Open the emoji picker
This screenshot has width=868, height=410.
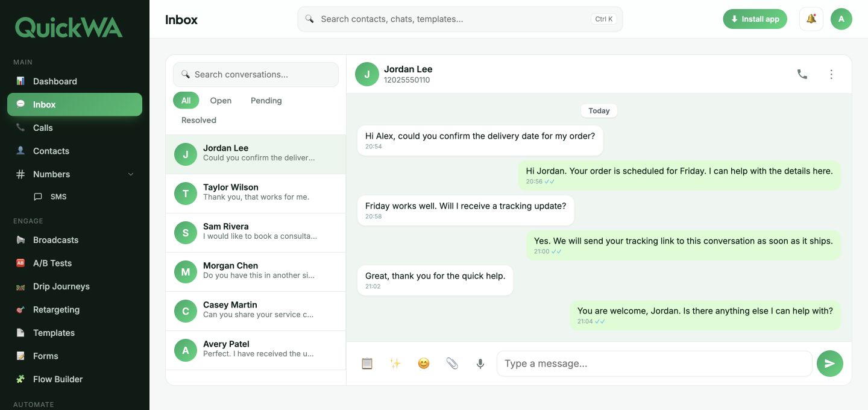424,364
